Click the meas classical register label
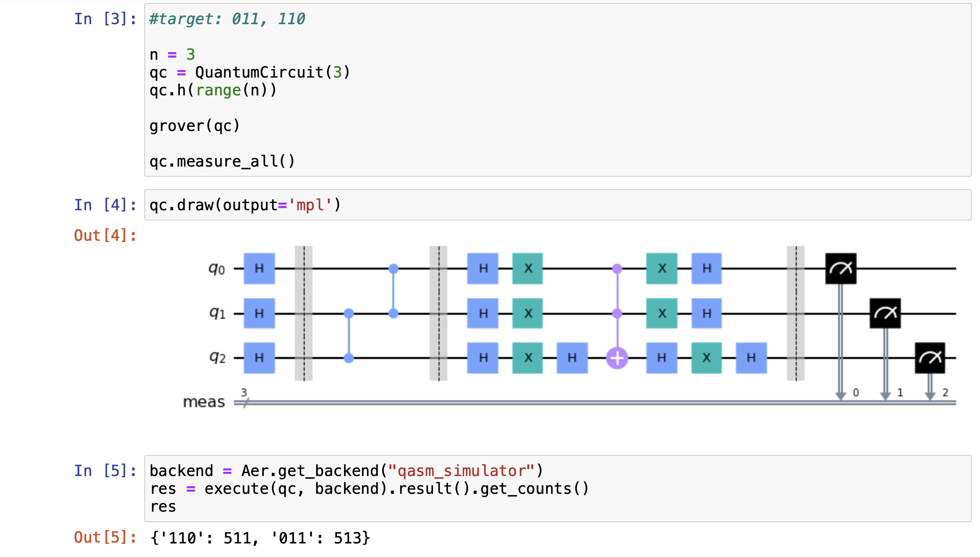The height and width of the screenshot is (557, 980). [204, 402]
